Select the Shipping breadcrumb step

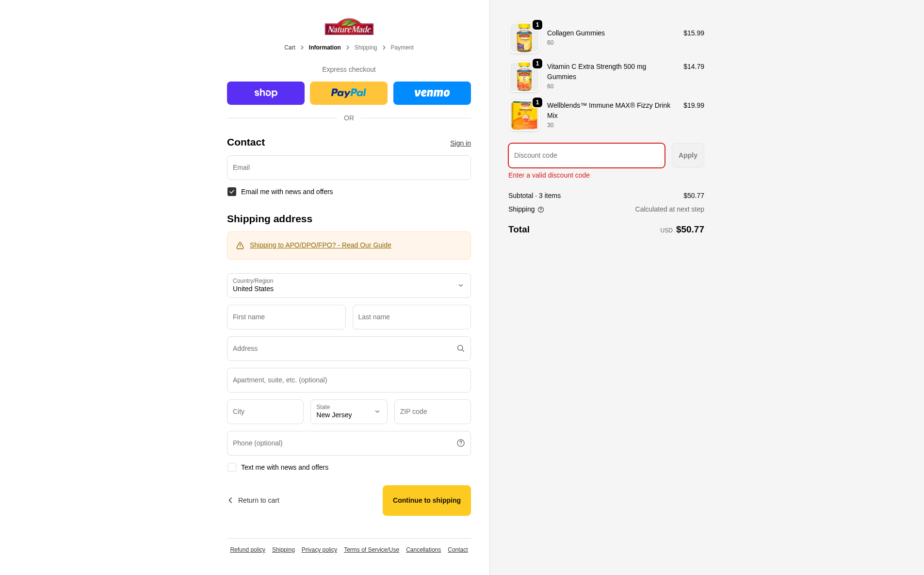point(365,48)
